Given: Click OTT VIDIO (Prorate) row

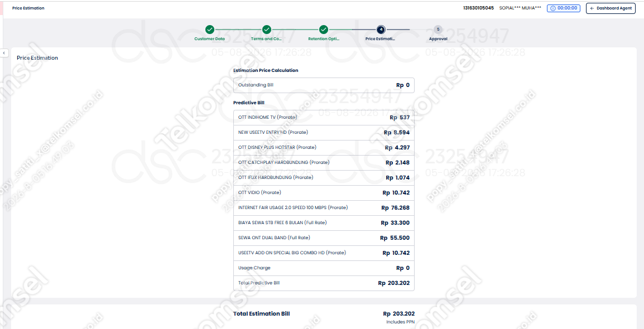Looking at the screenshot, I should click(324, 192).
